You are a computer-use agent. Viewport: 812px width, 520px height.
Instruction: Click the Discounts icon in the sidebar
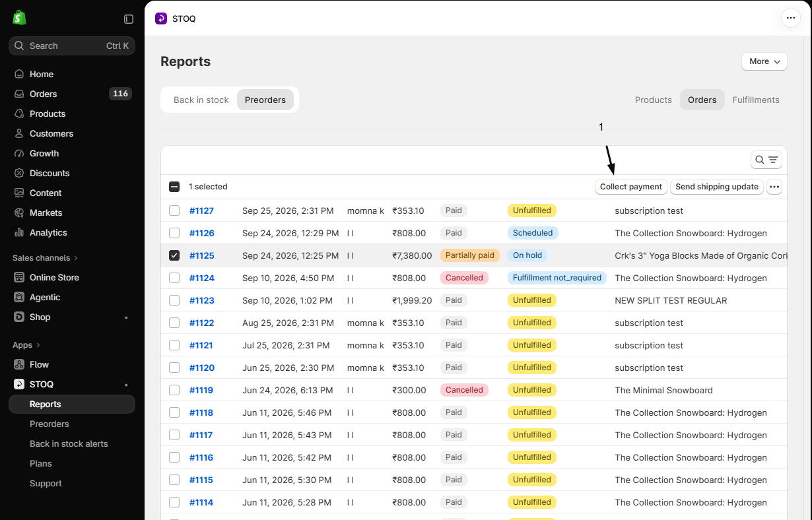pyautogui.click(x=19, y=173)
